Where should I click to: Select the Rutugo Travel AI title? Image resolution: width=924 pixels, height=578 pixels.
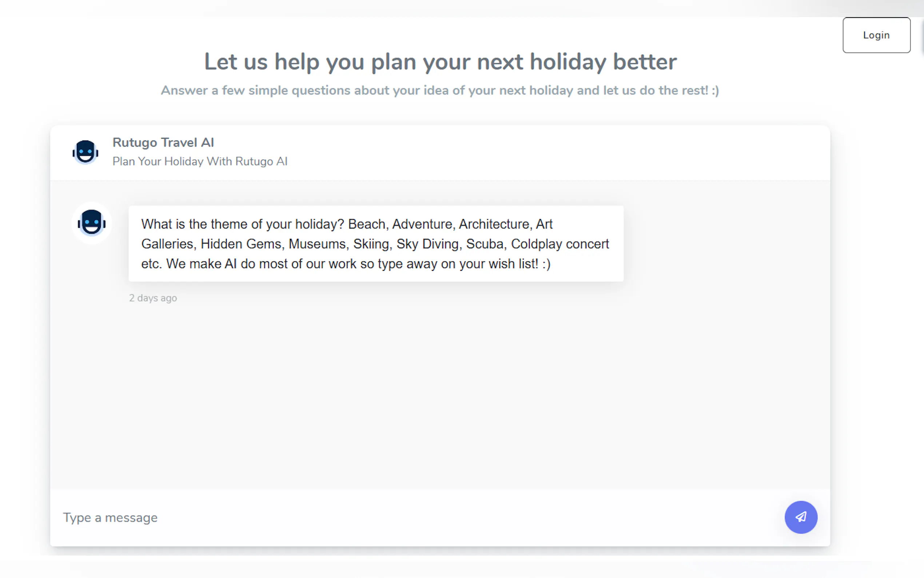163,143
